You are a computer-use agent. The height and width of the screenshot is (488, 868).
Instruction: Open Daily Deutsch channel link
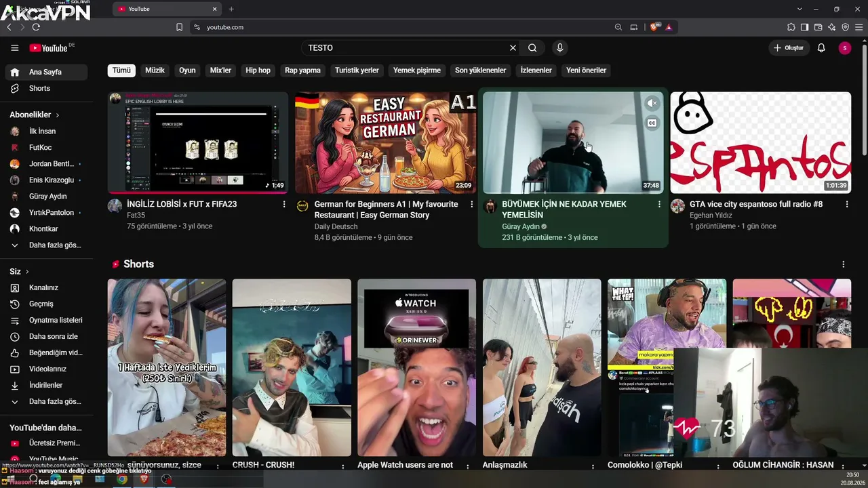pyautogui.click(x=336, y=226)
